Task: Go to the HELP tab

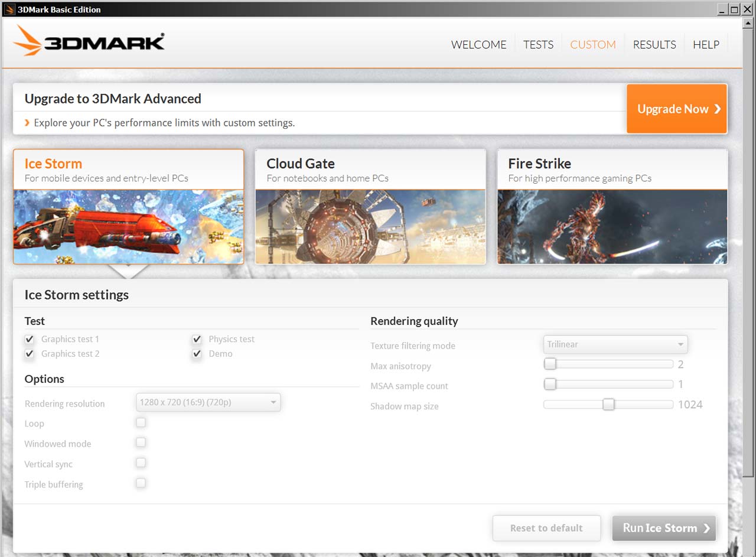Action: [x=706, y=45]
